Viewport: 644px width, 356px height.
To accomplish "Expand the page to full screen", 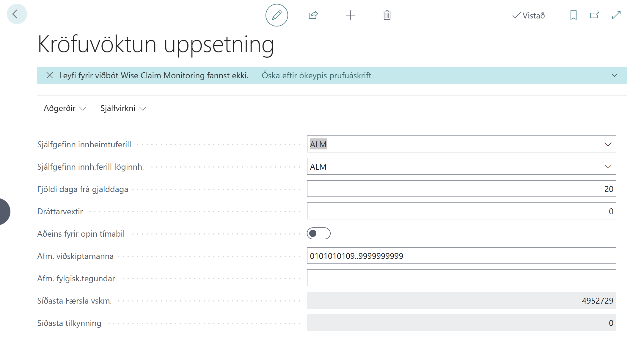I will (616, 15).
